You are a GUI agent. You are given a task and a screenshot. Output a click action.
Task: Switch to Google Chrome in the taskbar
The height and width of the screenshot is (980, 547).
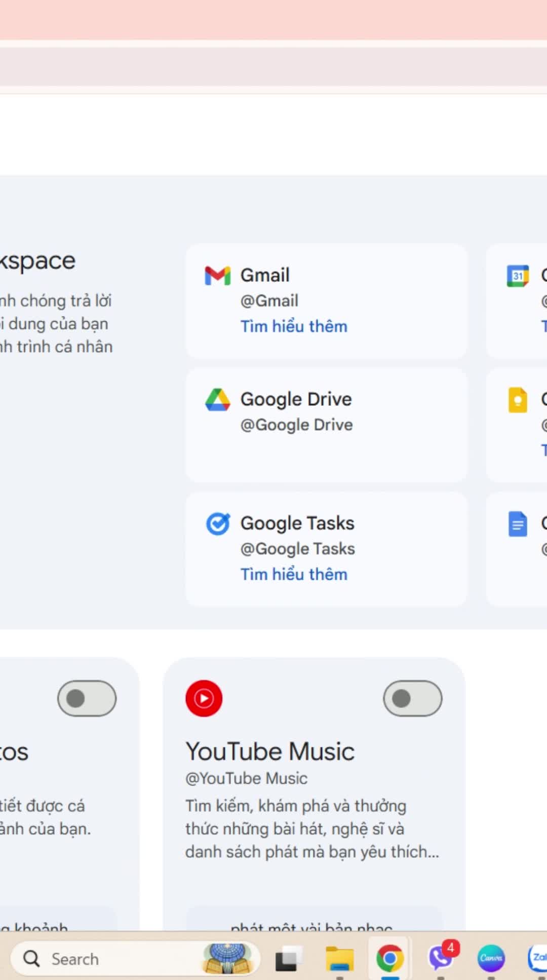[390, 959]
